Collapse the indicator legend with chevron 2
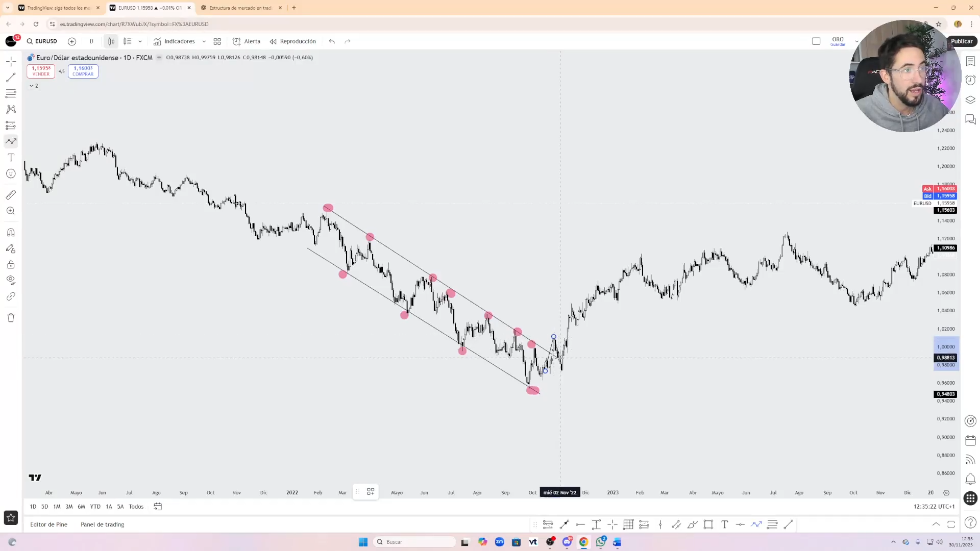 (x=34, y=86)
